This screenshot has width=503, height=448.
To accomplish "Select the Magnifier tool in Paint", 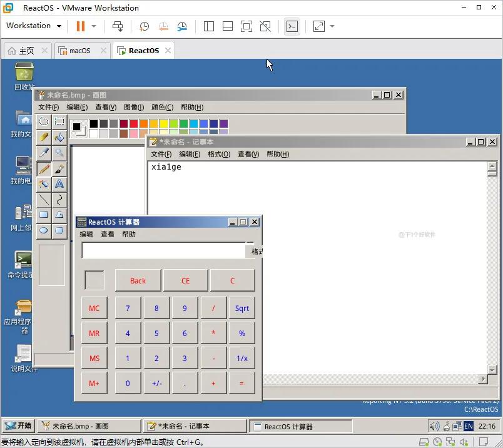I will point(59,152).
